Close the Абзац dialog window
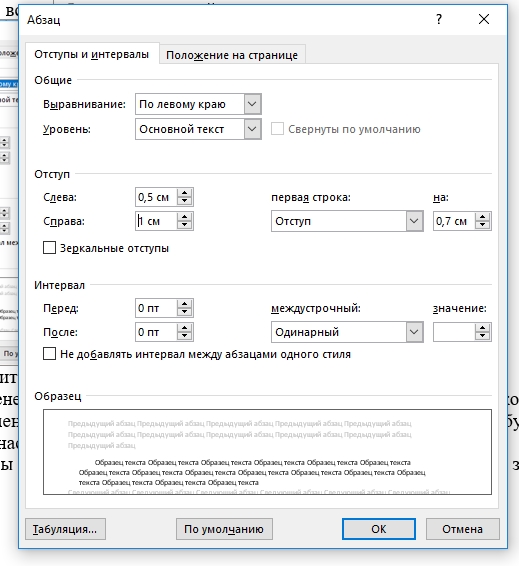 click(484, 19)
